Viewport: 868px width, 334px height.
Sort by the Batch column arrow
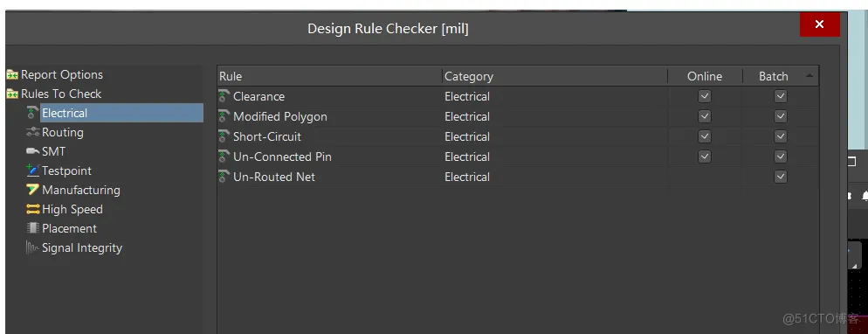tap(809, 76)
